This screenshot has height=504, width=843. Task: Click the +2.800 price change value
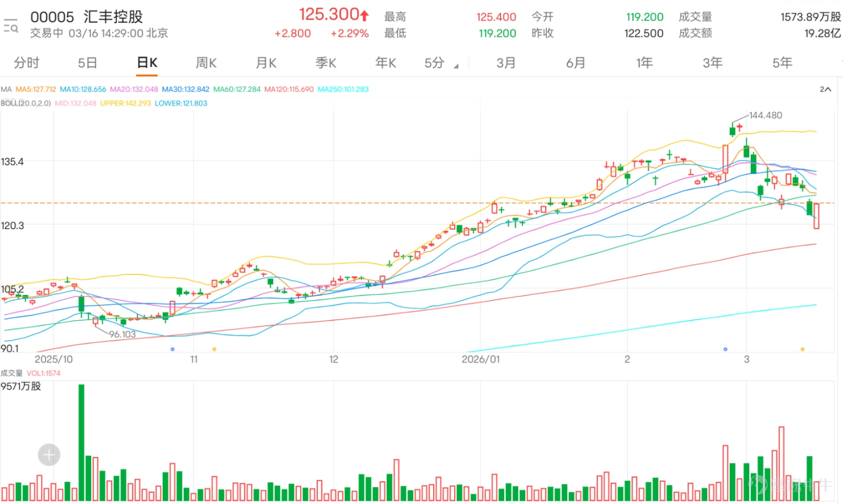[x=292, y=33]
